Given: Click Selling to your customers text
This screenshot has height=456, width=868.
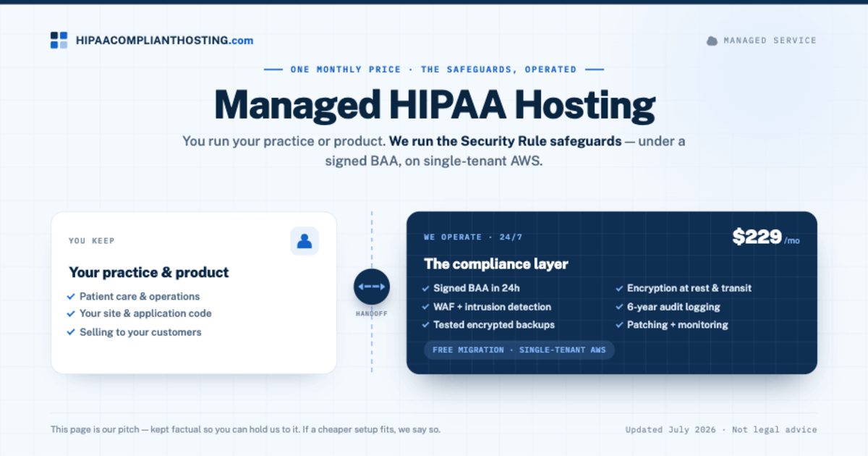Looking at the screenshot, I should pos(140,332).
